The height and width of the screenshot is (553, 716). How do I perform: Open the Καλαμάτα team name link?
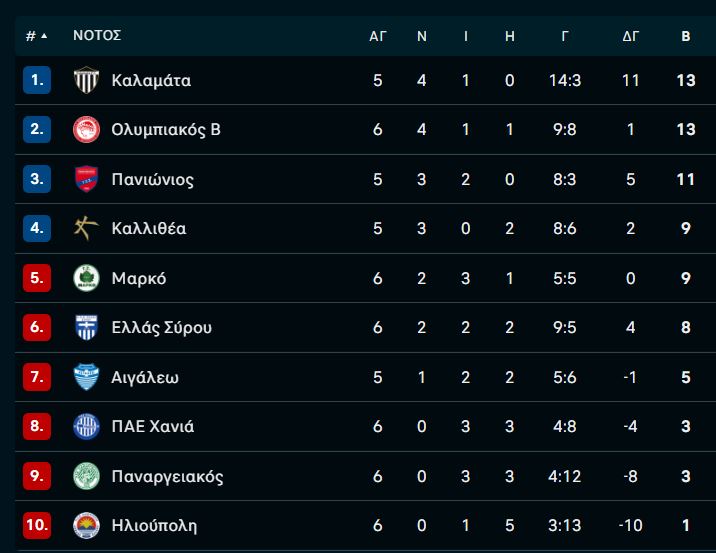[x=151, y=80]
